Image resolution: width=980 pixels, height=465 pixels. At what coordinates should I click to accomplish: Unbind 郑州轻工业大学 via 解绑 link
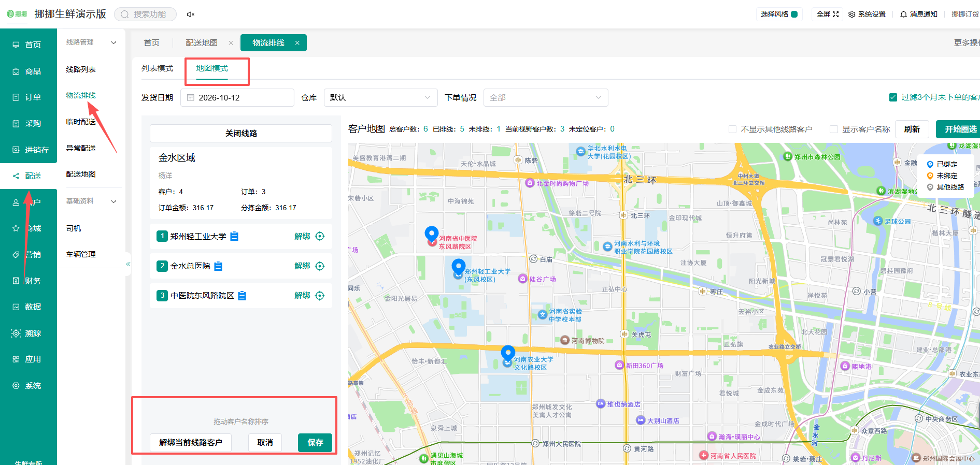302,236
